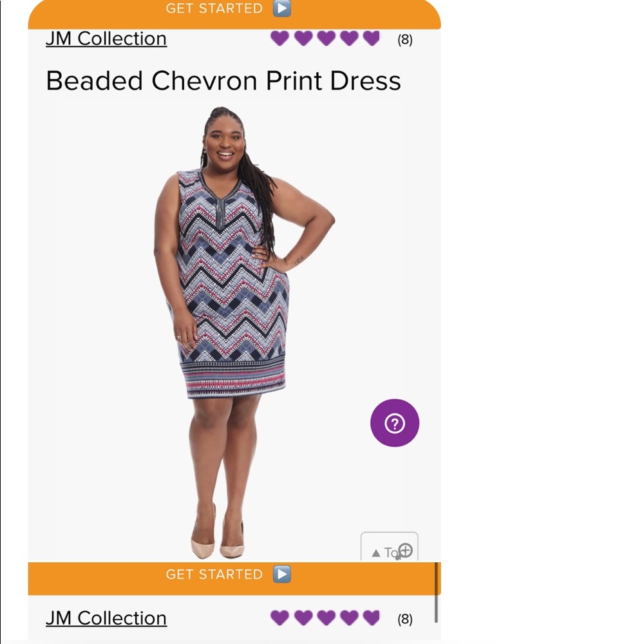This screenshot has width=644, height=644.
Task: Jump back using the Top button
Action: [389, 547]
